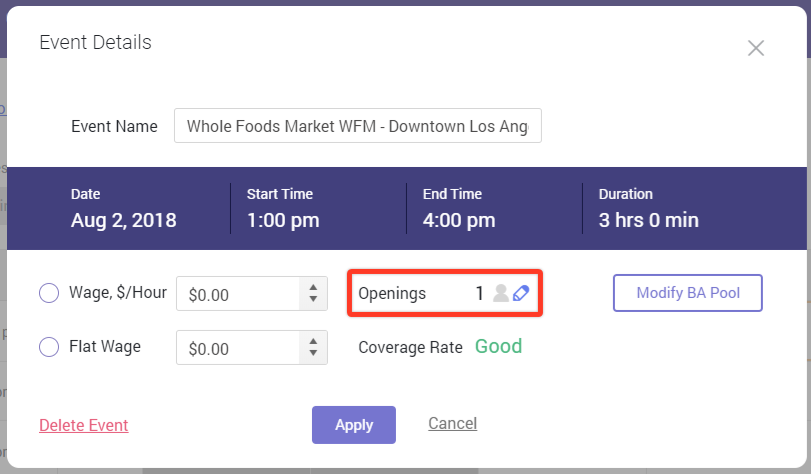
Task: Open the Modify BA Pool button
Action: point(688,293)
